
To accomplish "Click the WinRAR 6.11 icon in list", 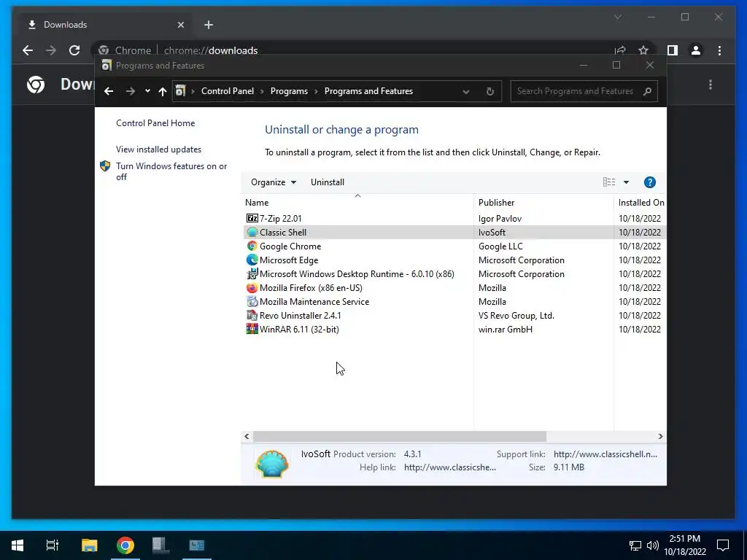I will (252, 329).
